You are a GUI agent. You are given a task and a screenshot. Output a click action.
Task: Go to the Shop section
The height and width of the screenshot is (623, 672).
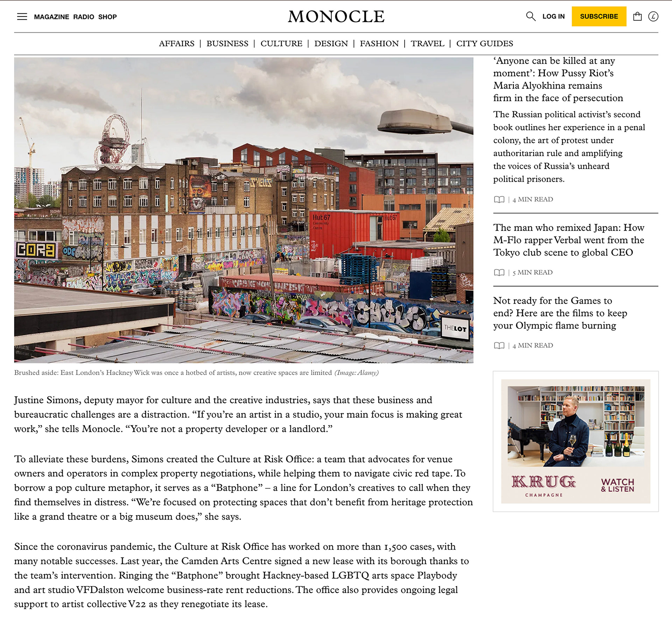click(x=107, y=17)
